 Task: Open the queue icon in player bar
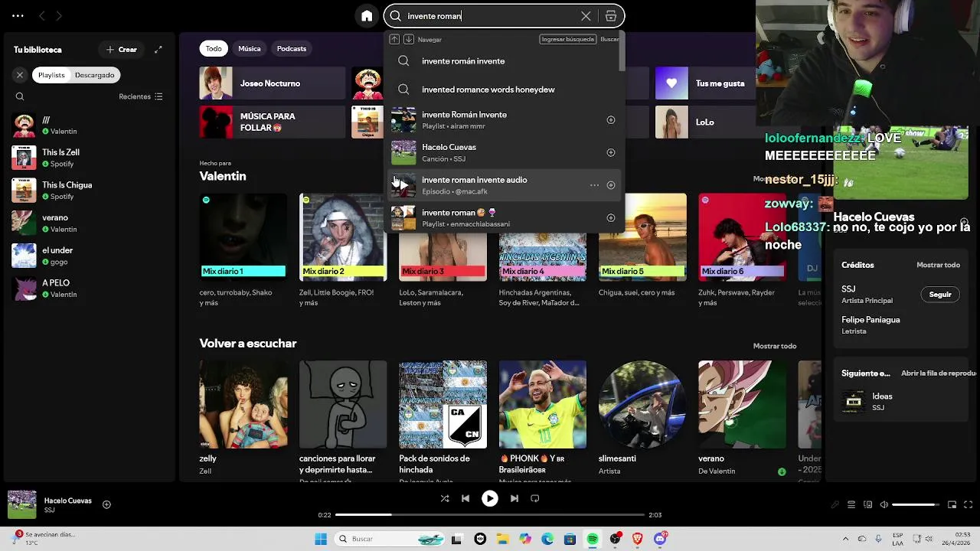pyautogui.click(x=851, y=505)
